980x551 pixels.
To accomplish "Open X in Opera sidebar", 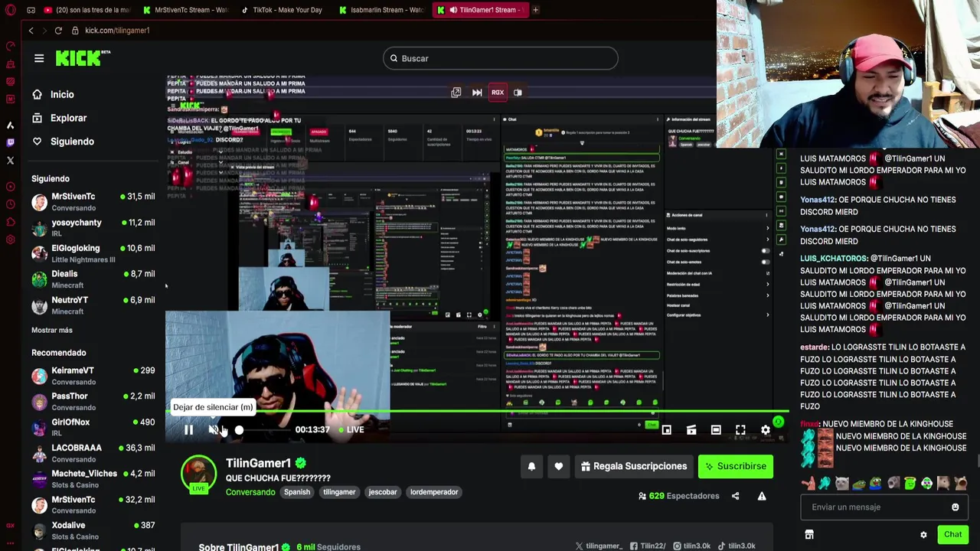I will tap(10, 161).
